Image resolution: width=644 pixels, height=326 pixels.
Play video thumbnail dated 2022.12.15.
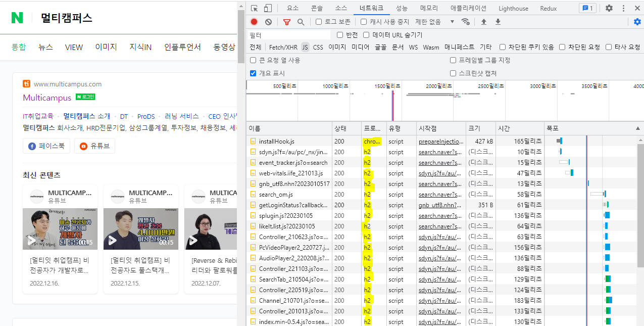point(141,229)
